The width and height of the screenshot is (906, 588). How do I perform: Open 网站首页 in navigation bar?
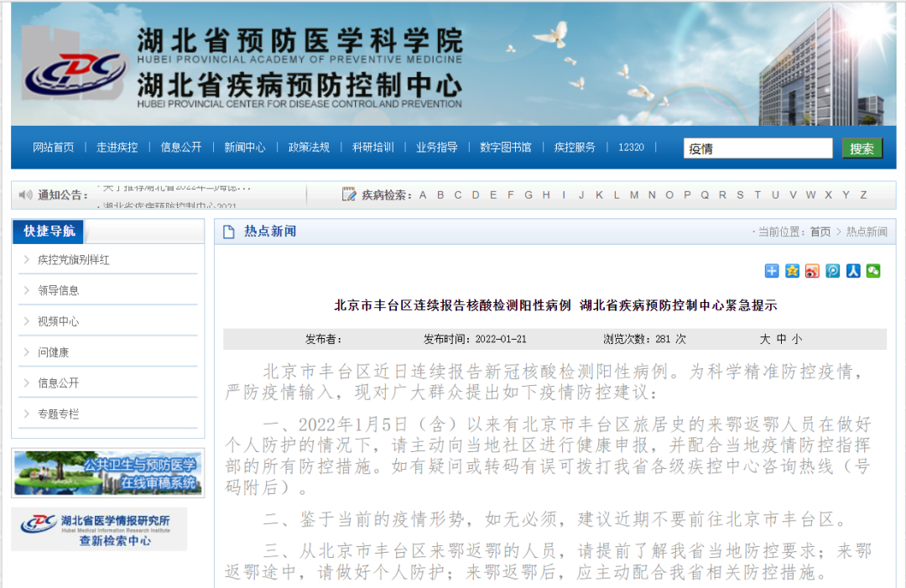53,148
